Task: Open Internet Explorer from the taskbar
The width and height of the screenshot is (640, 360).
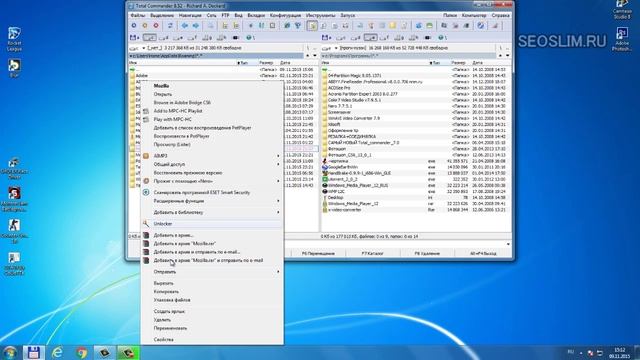Action: 57,352
